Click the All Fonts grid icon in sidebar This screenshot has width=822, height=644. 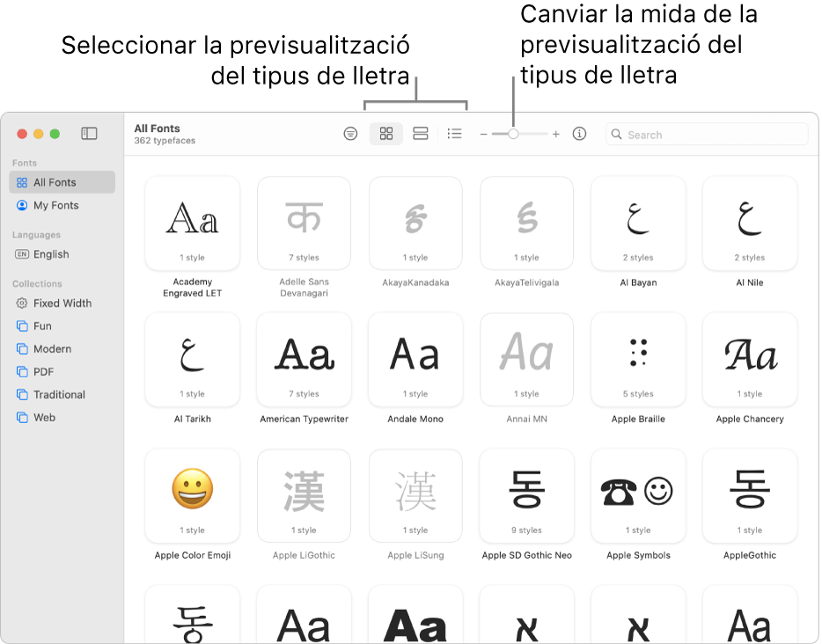tap(21, 182)
